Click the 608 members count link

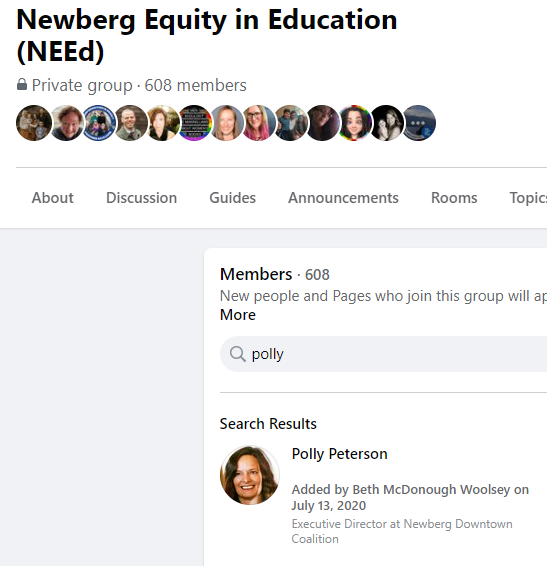pos(195,85)
